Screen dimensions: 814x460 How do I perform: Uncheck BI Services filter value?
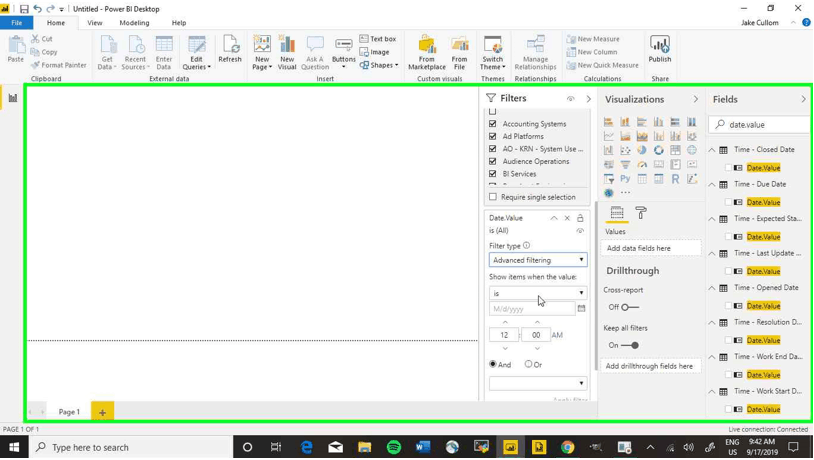493,173
